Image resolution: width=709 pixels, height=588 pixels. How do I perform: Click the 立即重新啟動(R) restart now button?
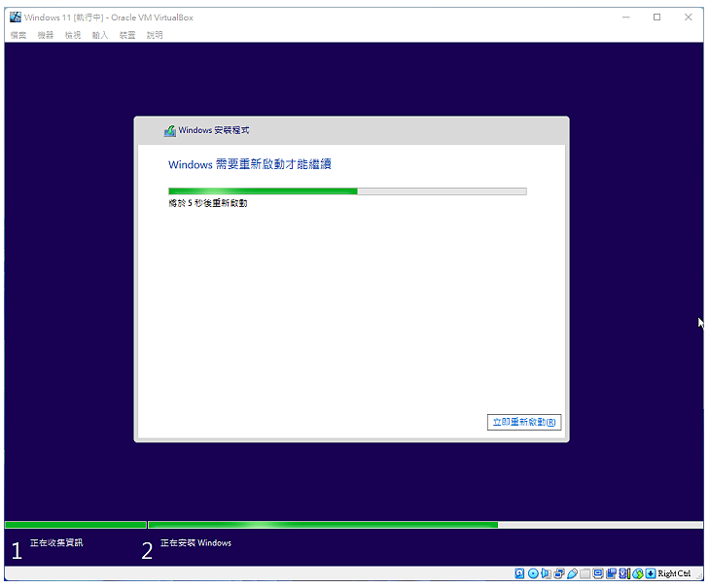(x=524, y=422)
